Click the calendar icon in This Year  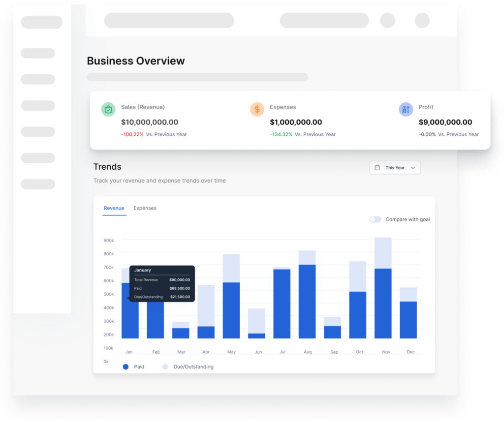378,168
